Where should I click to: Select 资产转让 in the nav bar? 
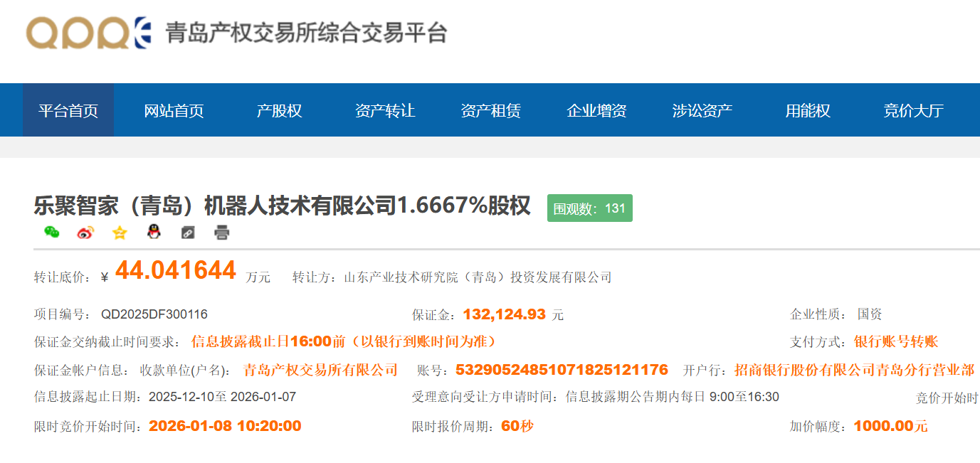pyautogui.click(x=385, y=110)
